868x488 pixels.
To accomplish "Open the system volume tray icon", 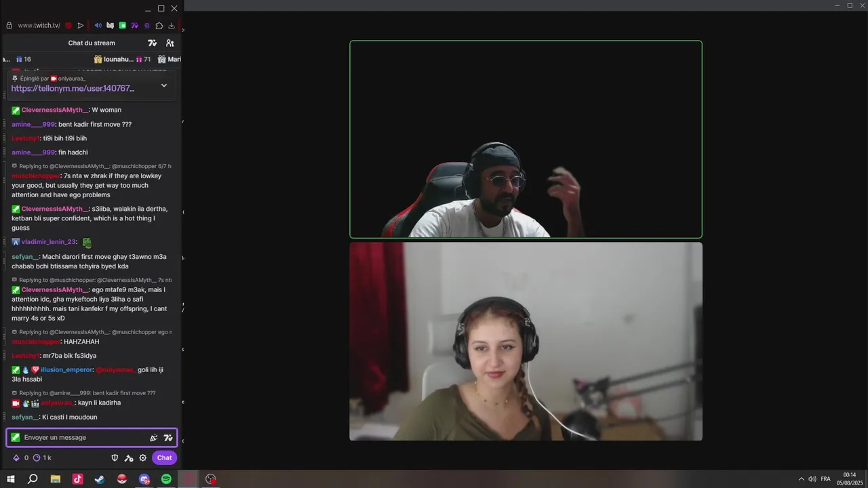I will (x=812, y=479).
